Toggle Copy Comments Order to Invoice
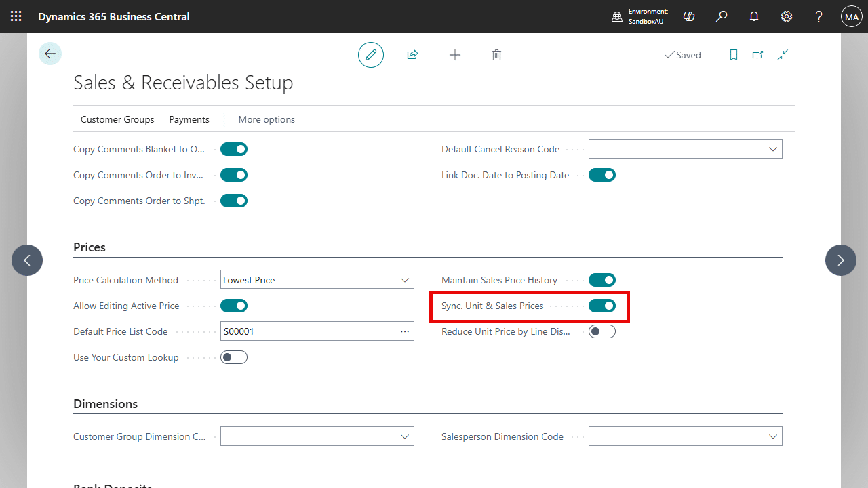Image resolution: width=868 pixels, height=488 pixels. (234, 175)
